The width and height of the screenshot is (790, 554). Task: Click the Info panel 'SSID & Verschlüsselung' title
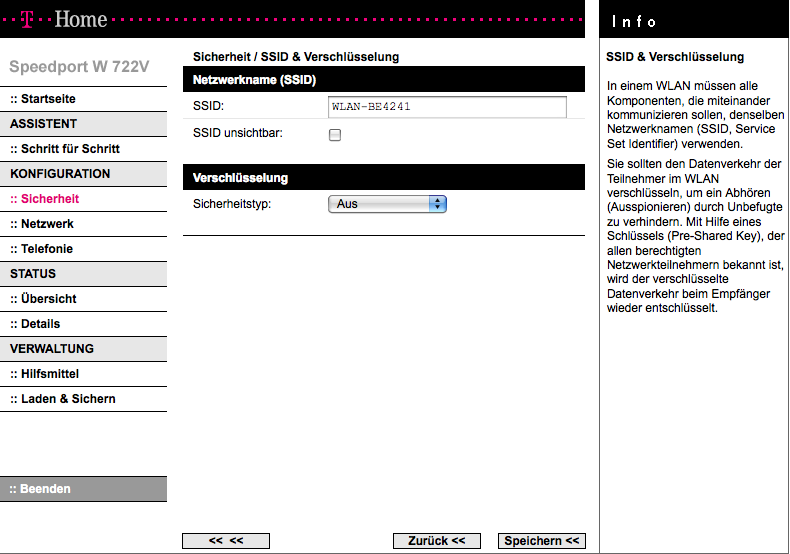(675, 57)
